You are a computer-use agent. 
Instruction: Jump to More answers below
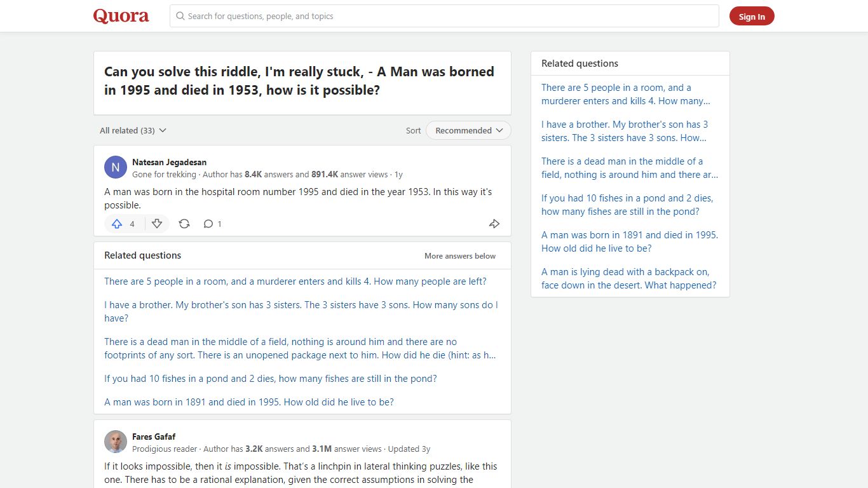click(x=460, y=255)
